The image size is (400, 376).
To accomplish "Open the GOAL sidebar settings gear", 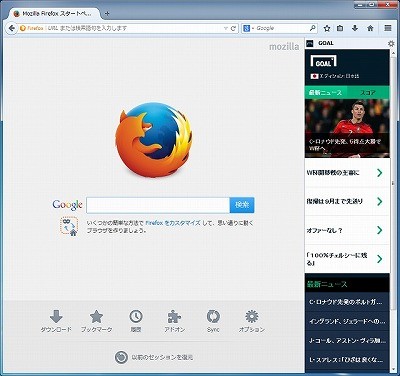I will (391, 43).
